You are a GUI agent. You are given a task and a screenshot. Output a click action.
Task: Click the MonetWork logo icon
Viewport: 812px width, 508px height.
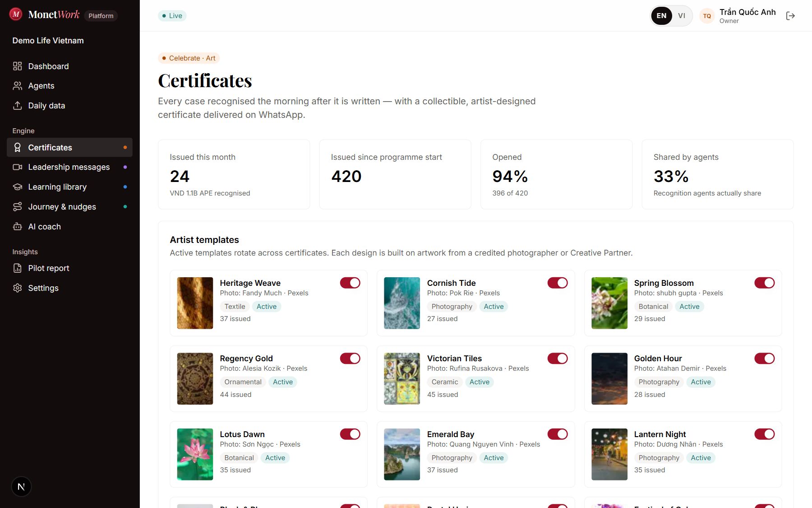pos(16,14)
